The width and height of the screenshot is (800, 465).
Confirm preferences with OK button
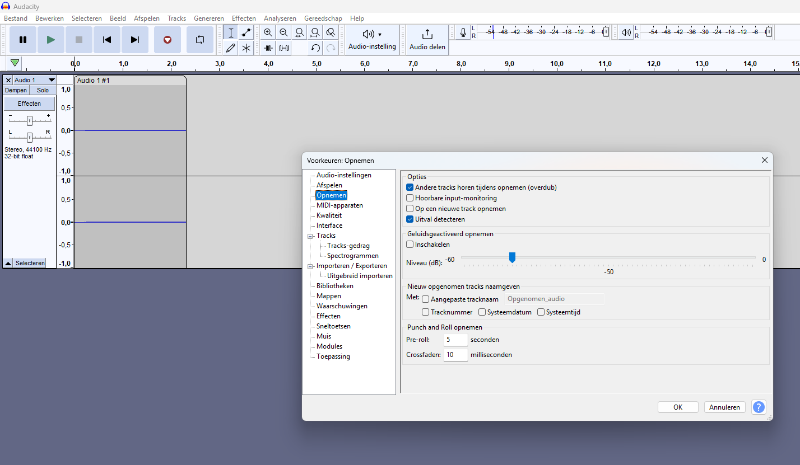[677, 407]
